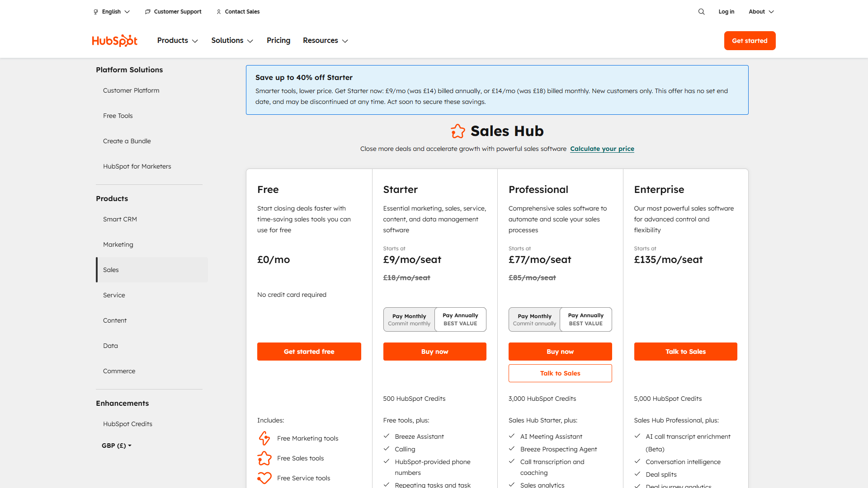
Task: Click the Free Marketing tools bolt icon
Action: [x=264, y=438]
